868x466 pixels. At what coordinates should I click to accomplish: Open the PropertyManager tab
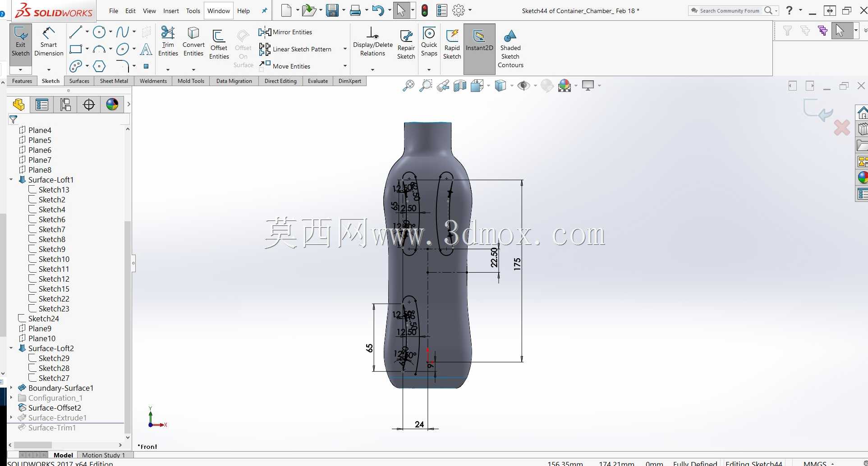point(42,105)
